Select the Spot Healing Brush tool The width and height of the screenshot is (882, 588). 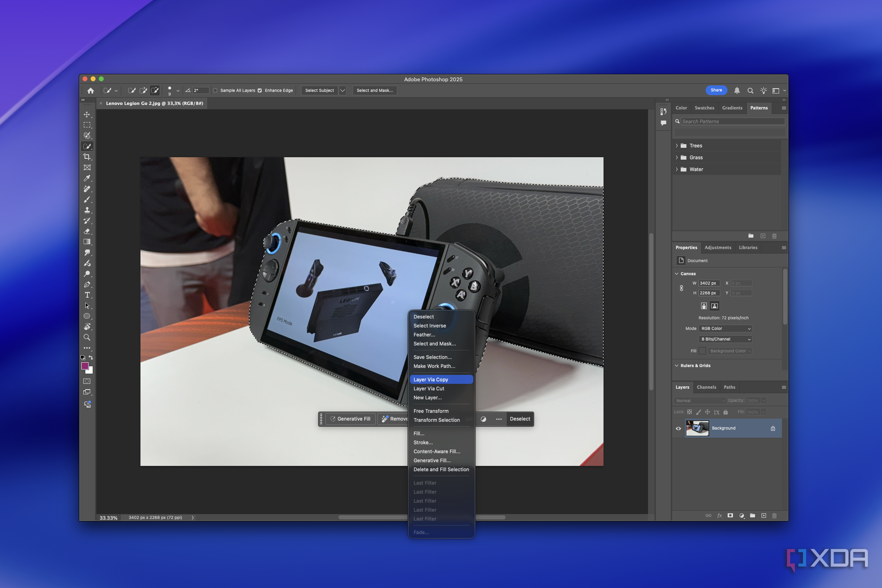[x=87, y=189]
